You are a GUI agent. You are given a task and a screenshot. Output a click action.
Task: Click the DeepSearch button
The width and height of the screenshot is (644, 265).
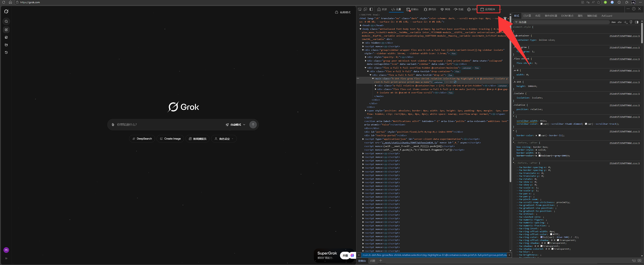[x=142, y=139]
